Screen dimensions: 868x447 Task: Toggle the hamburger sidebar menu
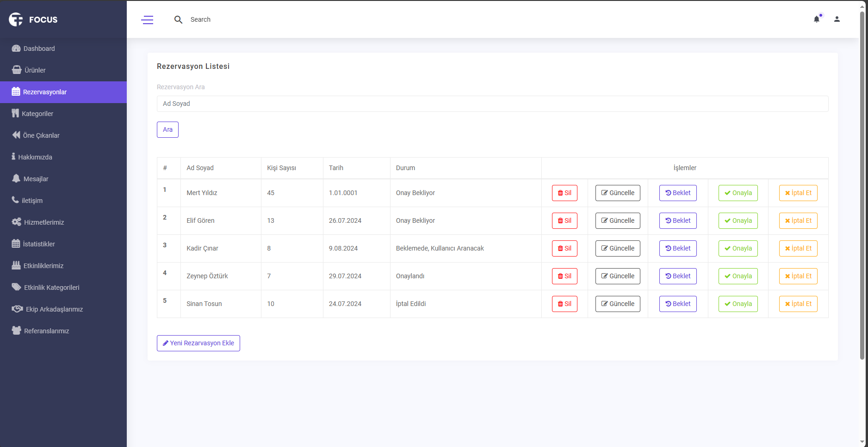tap(147, 20)
